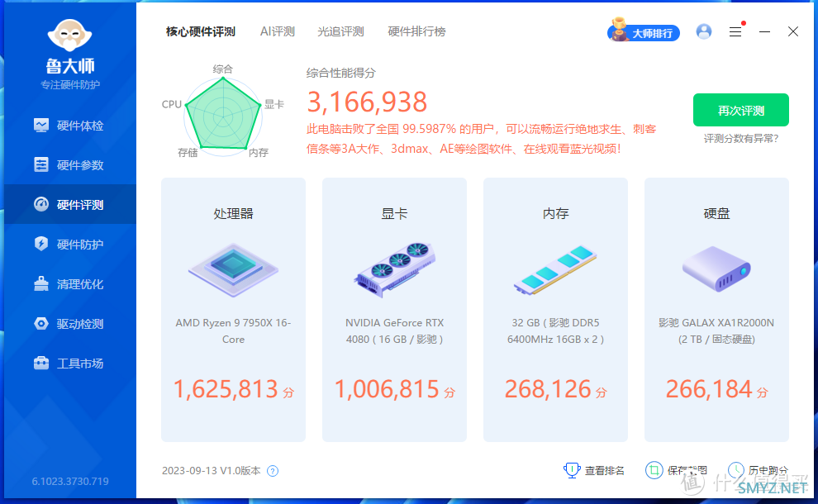Viewport: 818px width, 504px height.
Task: Click the processor chip illustration
Action: [233, 270]
